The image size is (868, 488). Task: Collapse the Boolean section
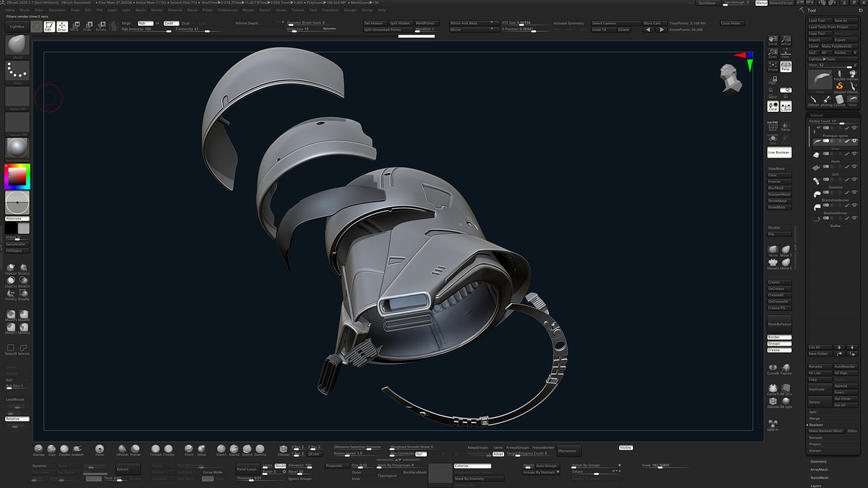click(816, 424)
